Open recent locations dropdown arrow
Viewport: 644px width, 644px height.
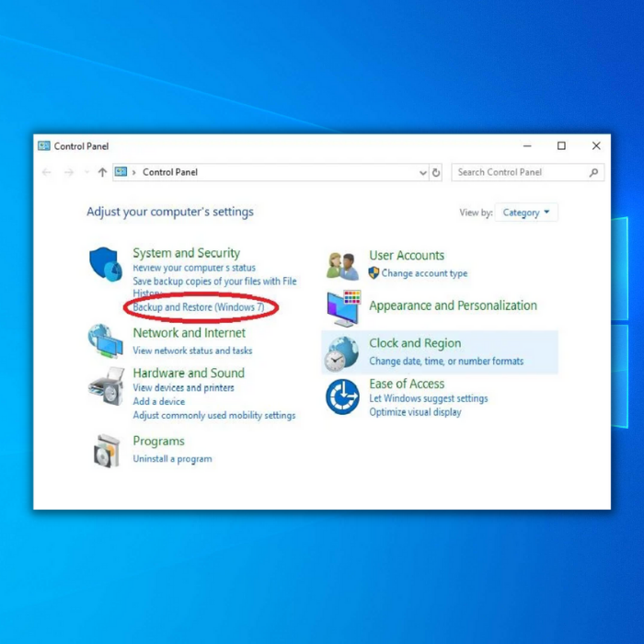click(x=86, y=172)
